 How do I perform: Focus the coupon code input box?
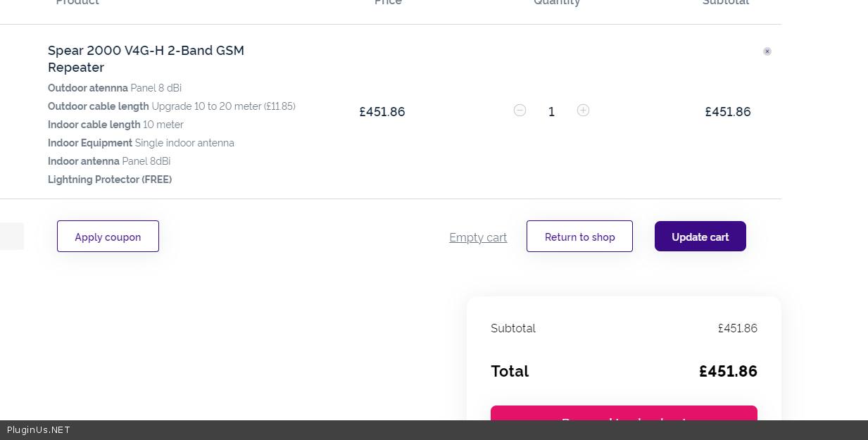click(x=11, y=237)
